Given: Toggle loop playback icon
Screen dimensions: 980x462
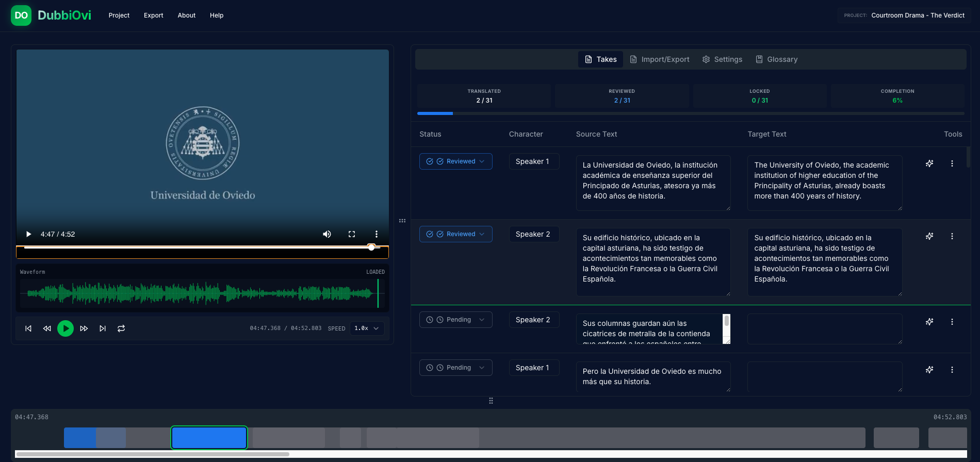Looking at the screenshot, I should pyautogui.click(x=121, y=328).
